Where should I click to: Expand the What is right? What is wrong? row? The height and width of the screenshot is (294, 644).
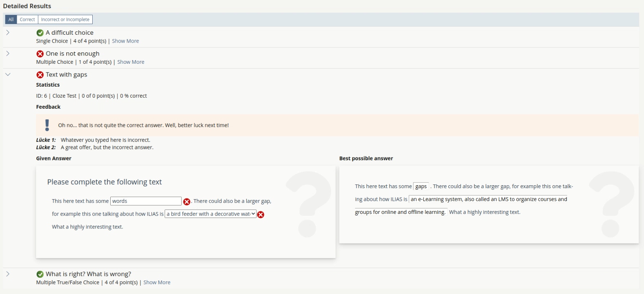(8, 274)
